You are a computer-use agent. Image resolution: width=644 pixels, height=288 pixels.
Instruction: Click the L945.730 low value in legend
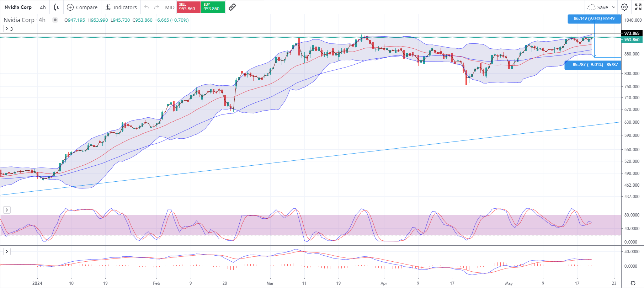coord(120,20)
